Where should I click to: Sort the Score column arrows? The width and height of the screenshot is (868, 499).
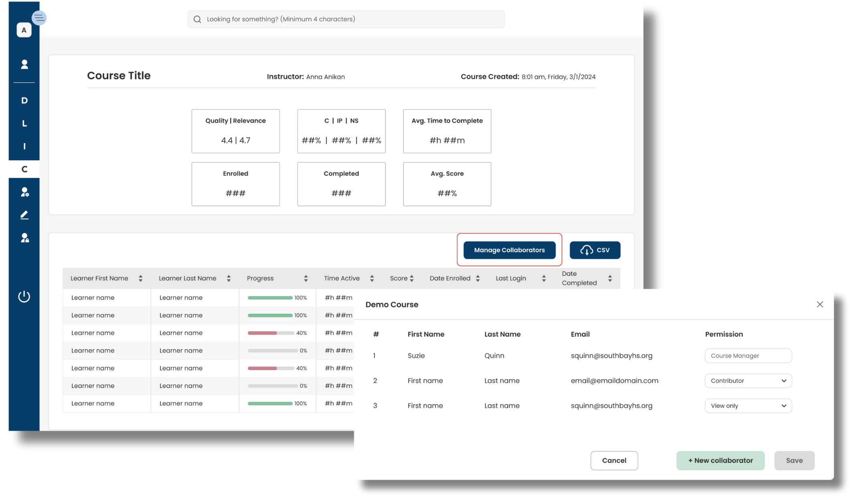pos(412,278)
